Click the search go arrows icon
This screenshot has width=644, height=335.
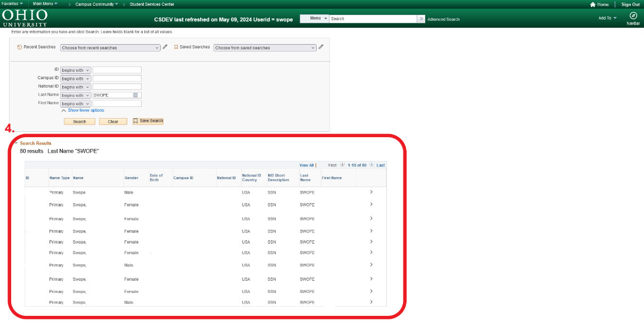point(421,19)
